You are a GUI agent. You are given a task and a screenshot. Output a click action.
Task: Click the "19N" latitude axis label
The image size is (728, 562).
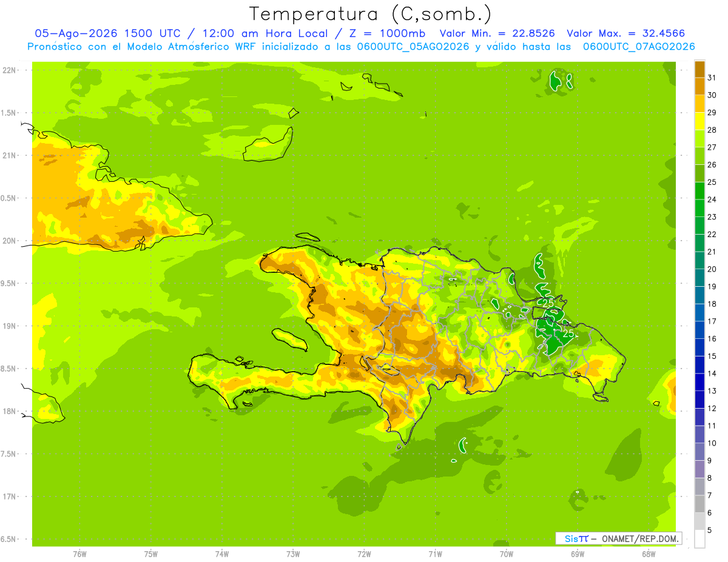(x=10, y=326)
